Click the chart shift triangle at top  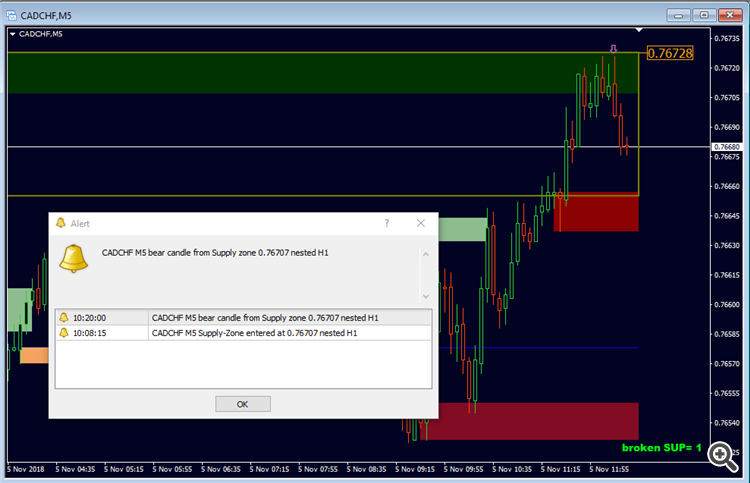[639, 30]
